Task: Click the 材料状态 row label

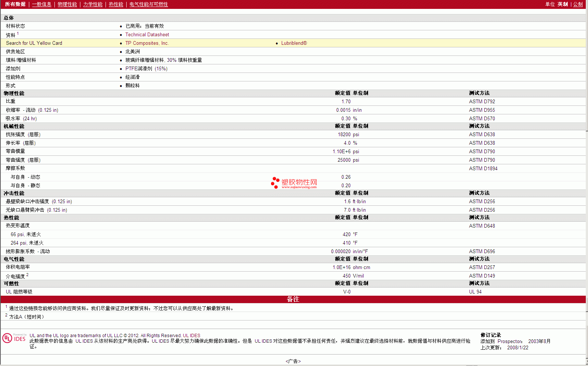Action: 16,26
